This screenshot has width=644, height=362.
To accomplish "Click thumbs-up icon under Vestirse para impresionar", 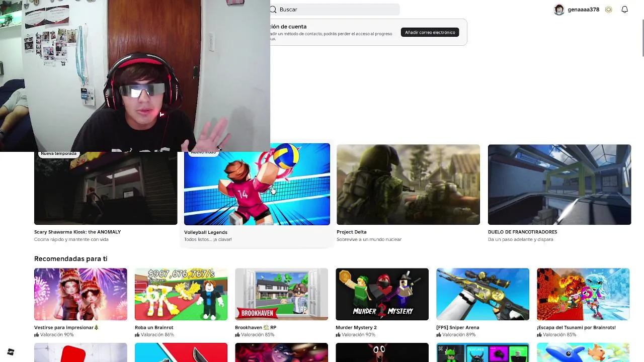I will 37,335.
